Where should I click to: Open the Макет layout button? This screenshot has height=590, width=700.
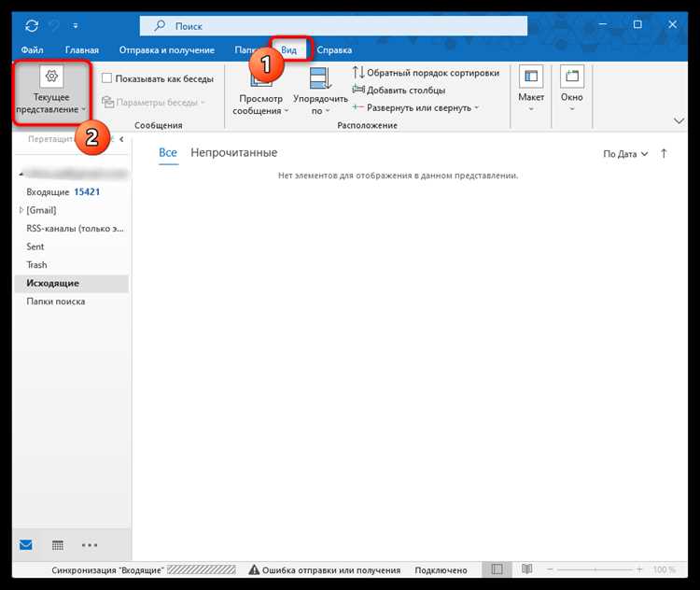531,90
